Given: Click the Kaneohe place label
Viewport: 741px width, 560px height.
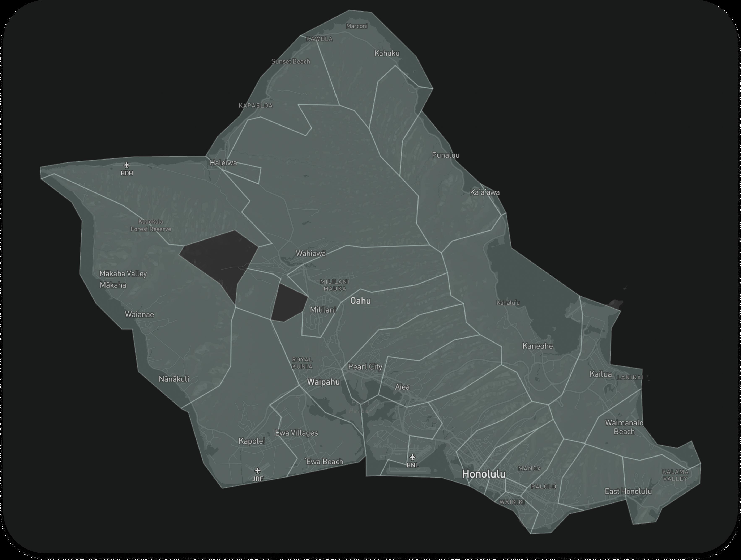Looking at the screenshot, I should pos(537,346).
